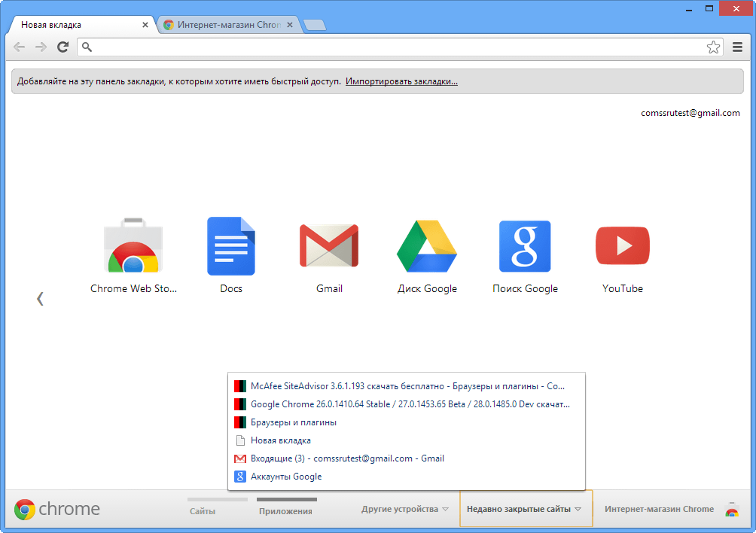Maximize the Chrome window
The height and width of the screenshot is (533, 756).
click(x=709, y=9)
